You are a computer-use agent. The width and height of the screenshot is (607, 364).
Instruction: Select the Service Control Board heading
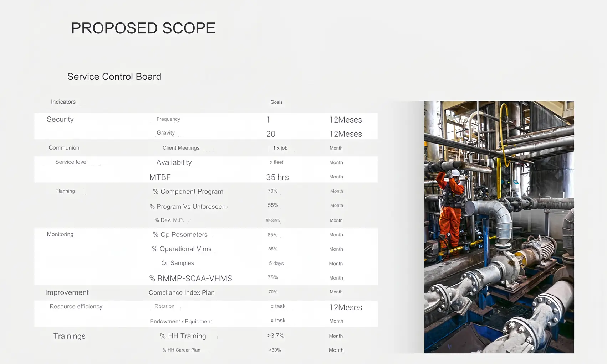click(114, 77)
